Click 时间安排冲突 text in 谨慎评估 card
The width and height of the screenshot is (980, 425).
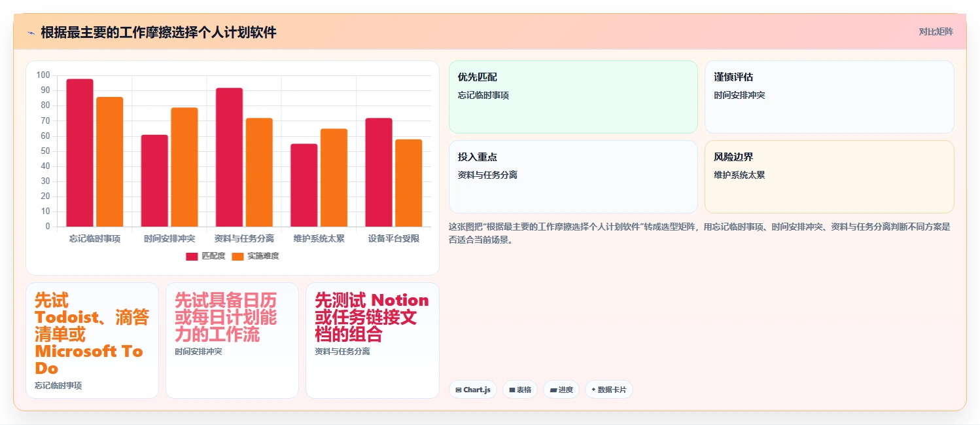[x=739, y=95]
